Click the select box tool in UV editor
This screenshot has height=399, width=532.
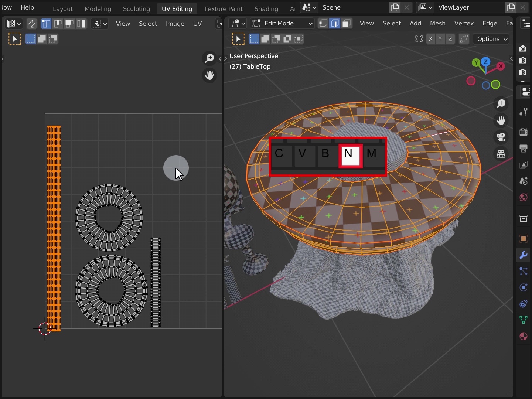click(15, 39)
